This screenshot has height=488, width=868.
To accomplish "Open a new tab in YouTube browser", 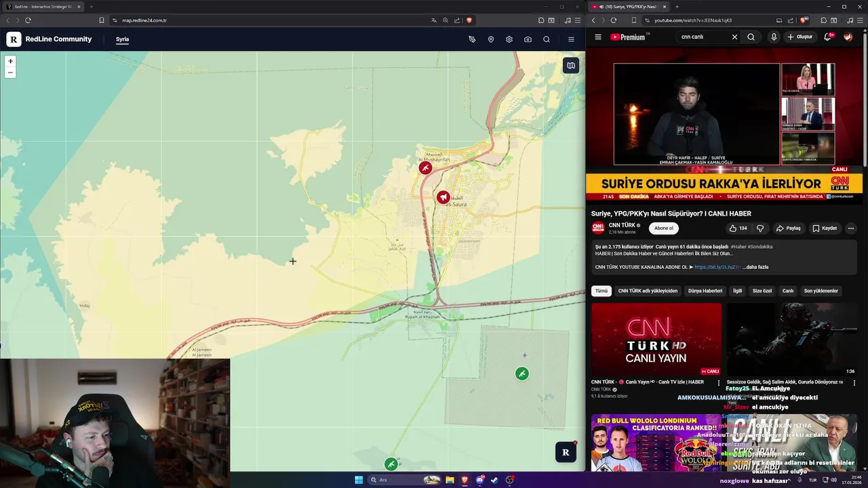I will pyautogui.click(x=677, y=7).
